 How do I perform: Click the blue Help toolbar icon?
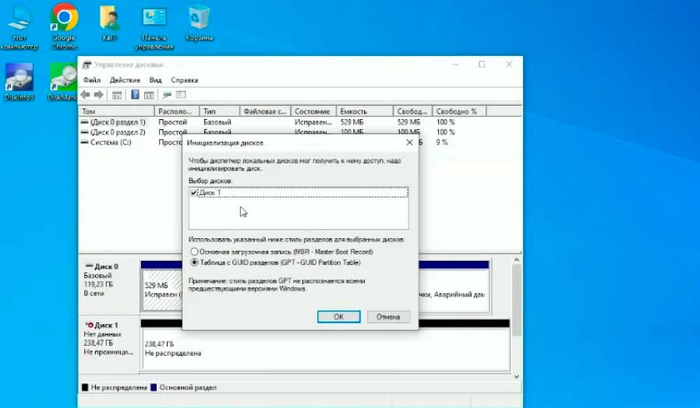[134, 94]
